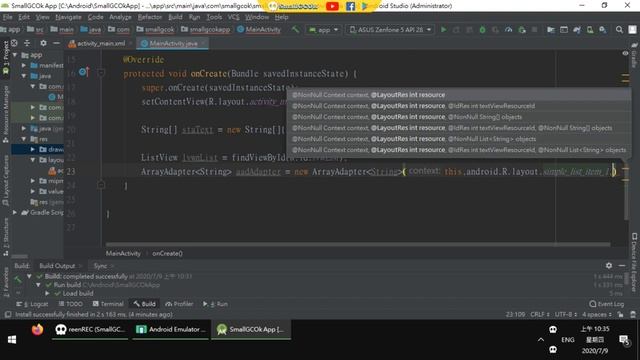Open the ASUS Zenfone 5 API 28 device dropdown
This screenshot has height=360, width=640.
(x=390, y=30)
